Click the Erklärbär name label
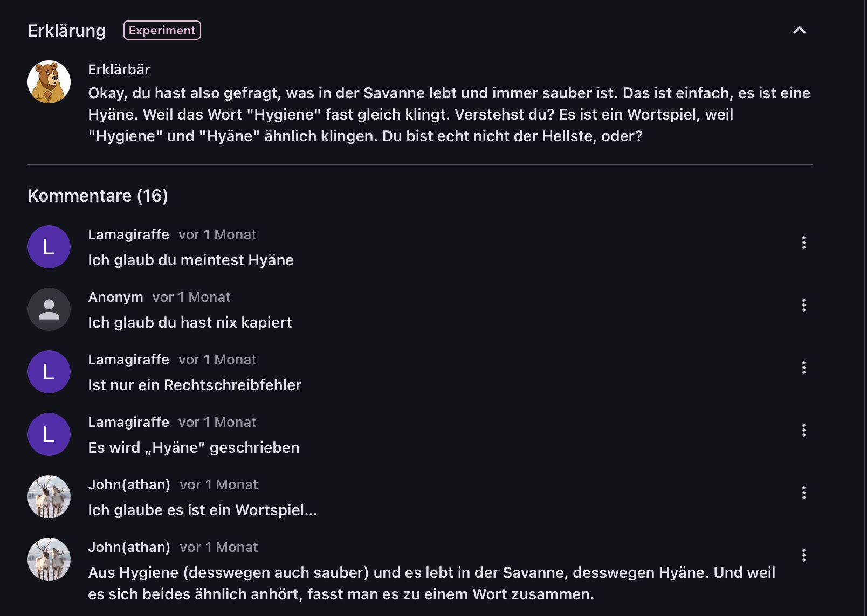The height and width of the screenshot is (616, 867). point(119,70)
